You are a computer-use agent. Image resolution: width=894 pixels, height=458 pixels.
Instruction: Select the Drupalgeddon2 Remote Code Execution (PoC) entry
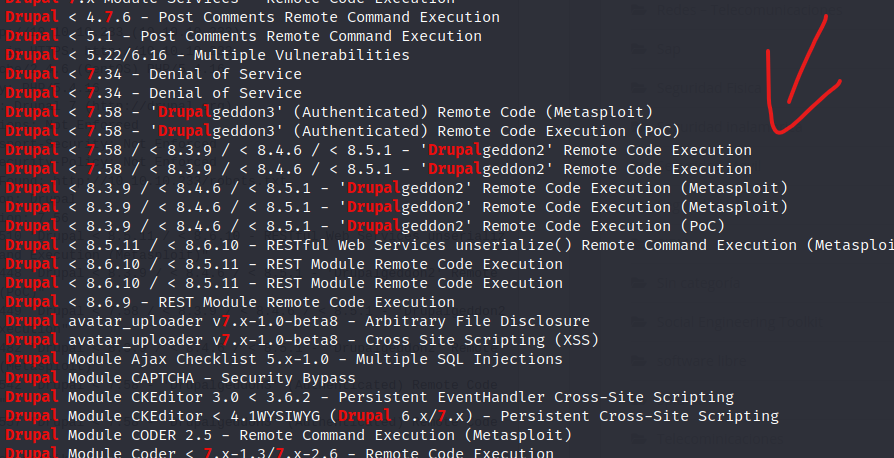(x=365, y=226)
